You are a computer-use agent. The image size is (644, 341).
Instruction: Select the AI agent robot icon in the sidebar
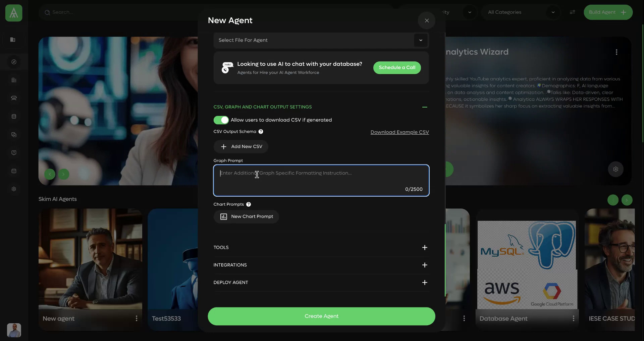click(x=14, y=98)
